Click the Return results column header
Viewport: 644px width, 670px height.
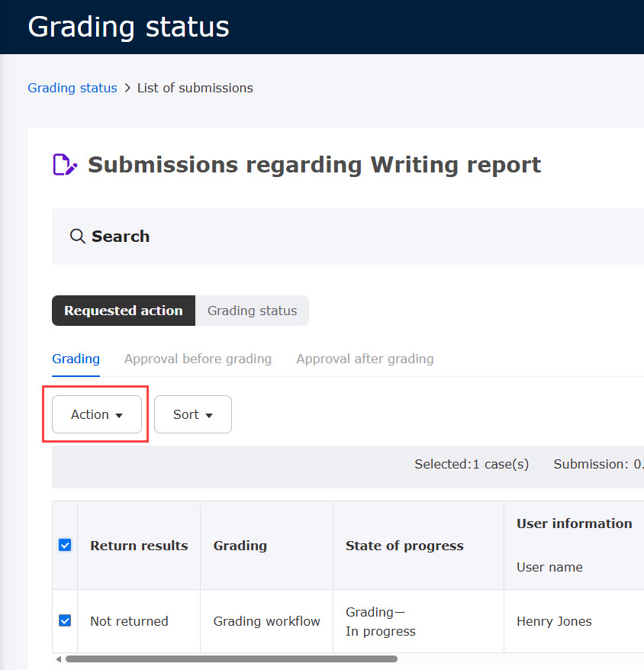tap(139, 546)
